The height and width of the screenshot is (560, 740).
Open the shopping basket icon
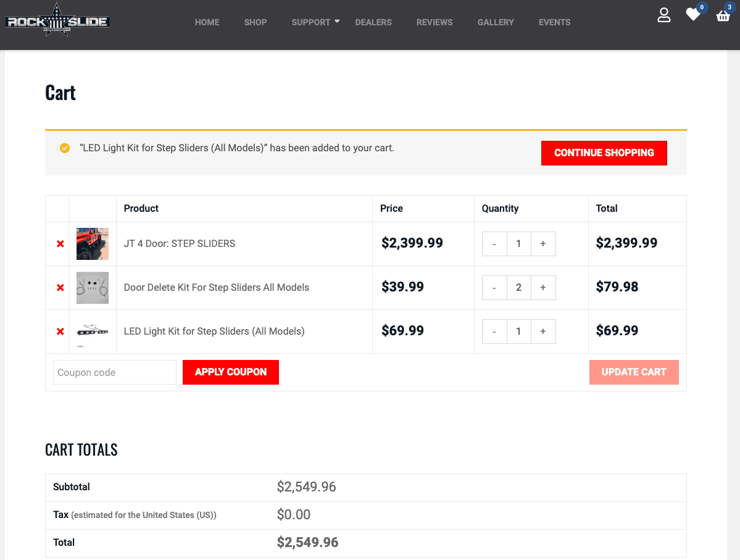pos(723,16)
